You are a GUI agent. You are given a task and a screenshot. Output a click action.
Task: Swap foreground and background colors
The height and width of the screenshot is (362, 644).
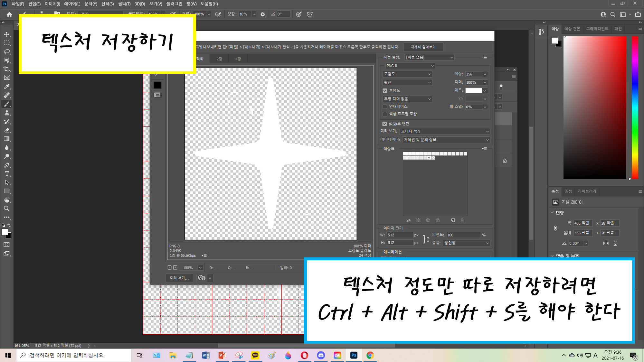pyautogui.click(x=9, y=225)
